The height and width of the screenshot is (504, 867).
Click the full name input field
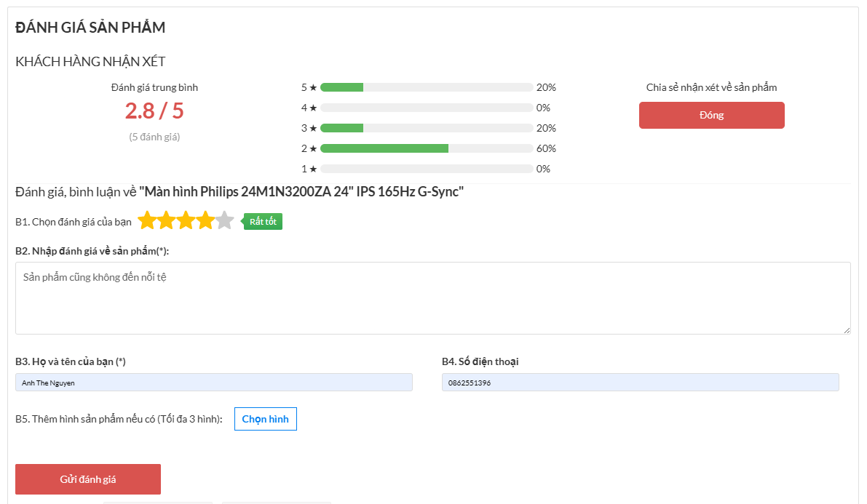pyautogui.click(x=213, y=383)
